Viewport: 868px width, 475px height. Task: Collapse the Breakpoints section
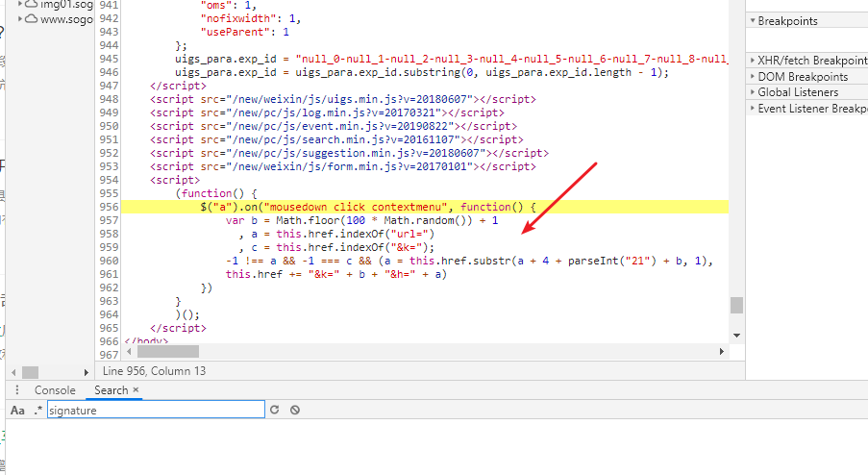753,20
